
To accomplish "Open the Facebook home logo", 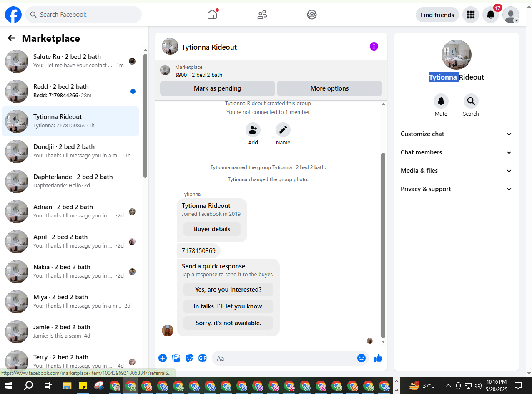I will pyautogui.click(x=13, y=15).
